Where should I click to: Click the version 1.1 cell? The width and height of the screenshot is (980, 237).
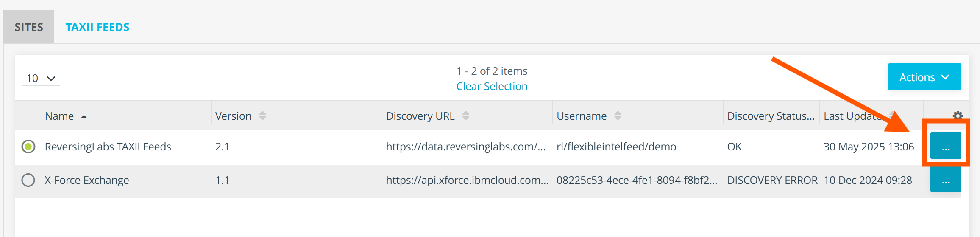pyautogui.click(x=222, y=180)
